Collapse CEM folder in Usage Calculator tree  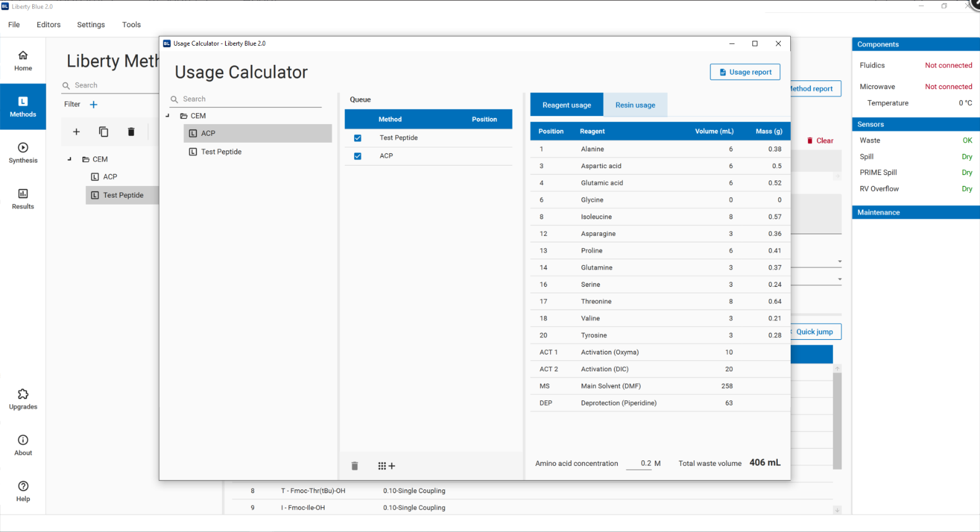[168, 116]
